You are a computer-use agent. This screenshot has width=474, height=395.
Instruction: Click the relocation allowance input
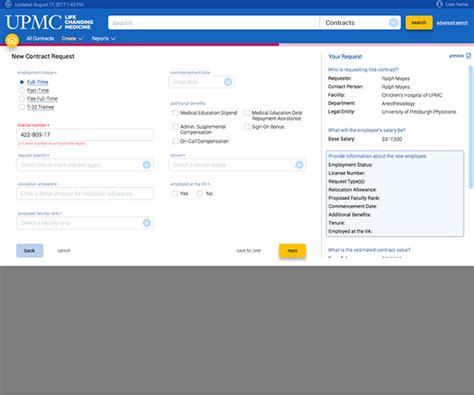(85, 194)
